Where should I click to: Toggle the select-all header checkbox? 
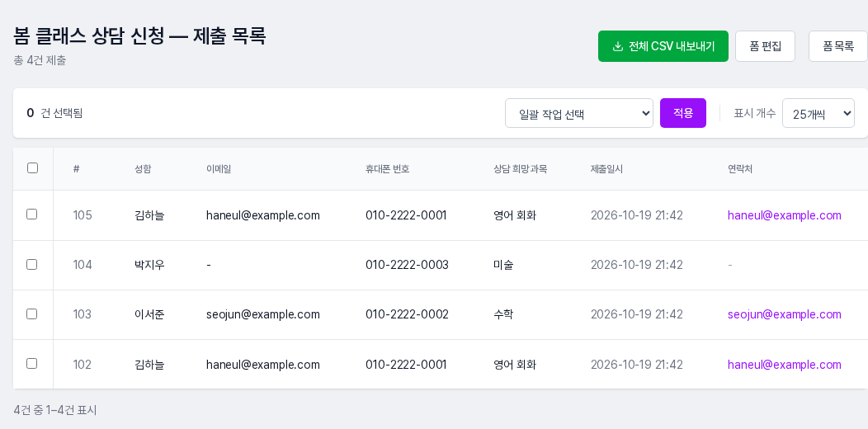tap(33, 167)
